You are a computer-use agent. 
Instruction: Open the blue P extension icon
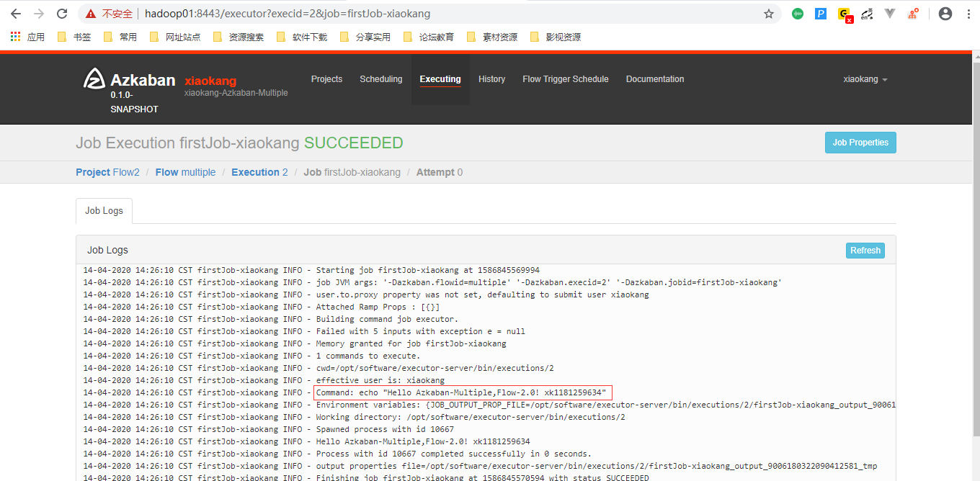(x=821, y=14)
